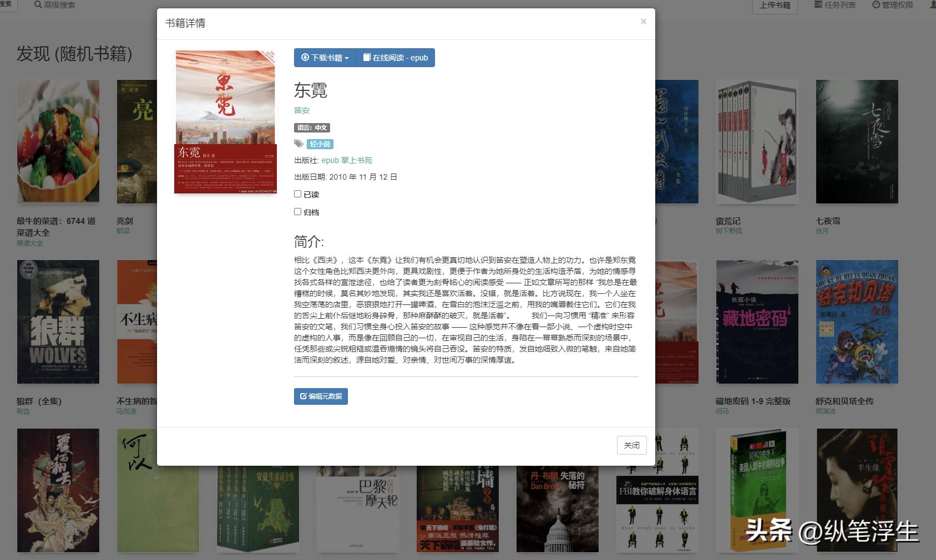Click the tag icon beside the 轻小说 label
This screenshot has width=936, height=560.
tap(299, 144)
